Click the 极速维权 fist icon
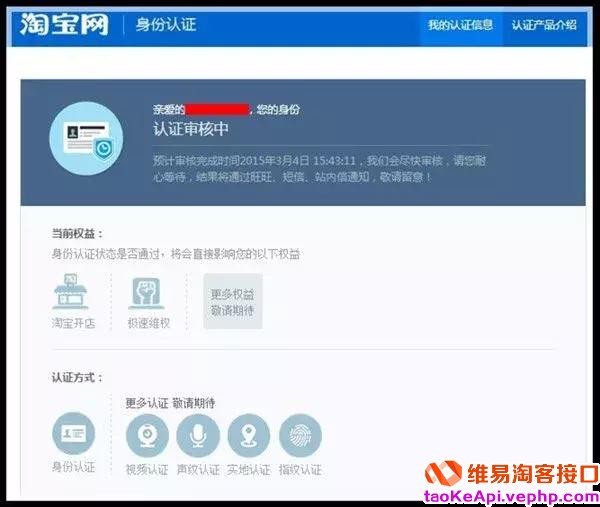The width and height of the screenshot is (600, 507). click(x=147, y=293)
